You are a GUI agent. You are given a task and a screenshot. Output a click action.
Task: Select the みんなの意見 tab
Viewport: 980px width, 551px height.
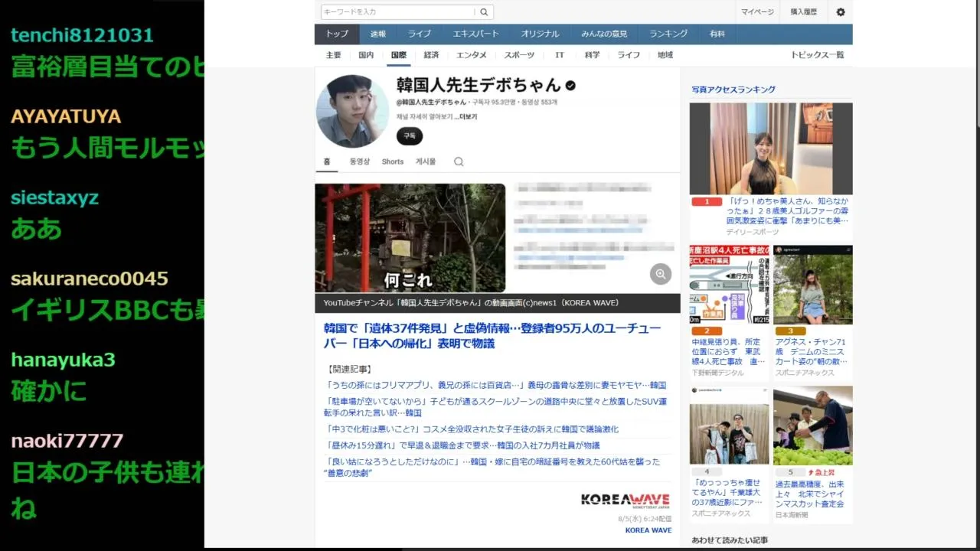604,34
